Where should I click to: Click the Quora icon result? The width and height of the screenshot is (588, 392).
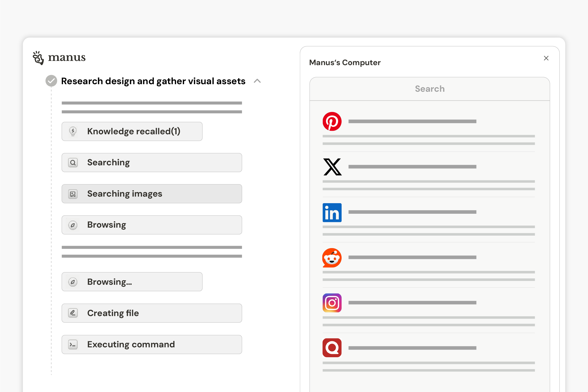pyautogui.click(x=332, y=348)
